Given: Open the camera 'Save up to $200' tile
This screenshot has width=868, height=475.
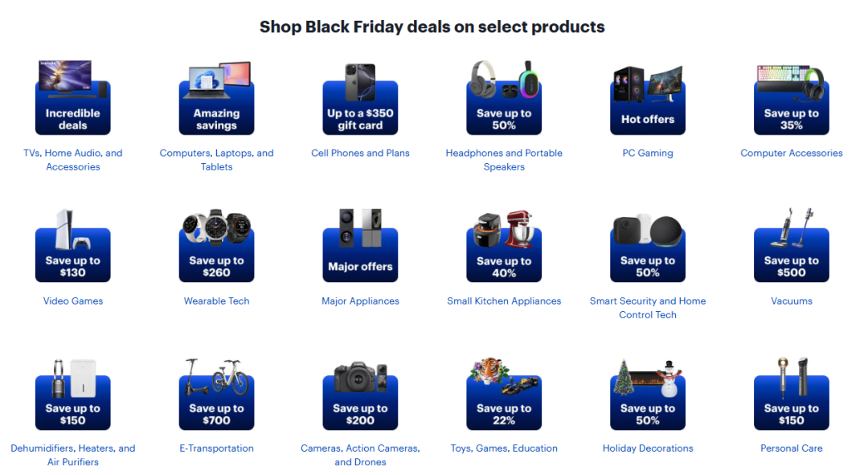Looking at the screenshot, I should [x=360, y=395].
